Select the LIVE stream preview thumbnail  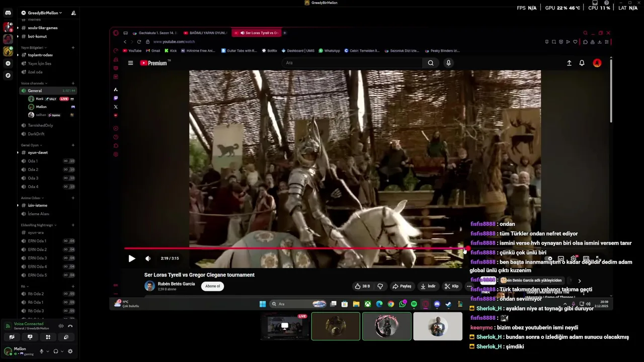[285, 326]
